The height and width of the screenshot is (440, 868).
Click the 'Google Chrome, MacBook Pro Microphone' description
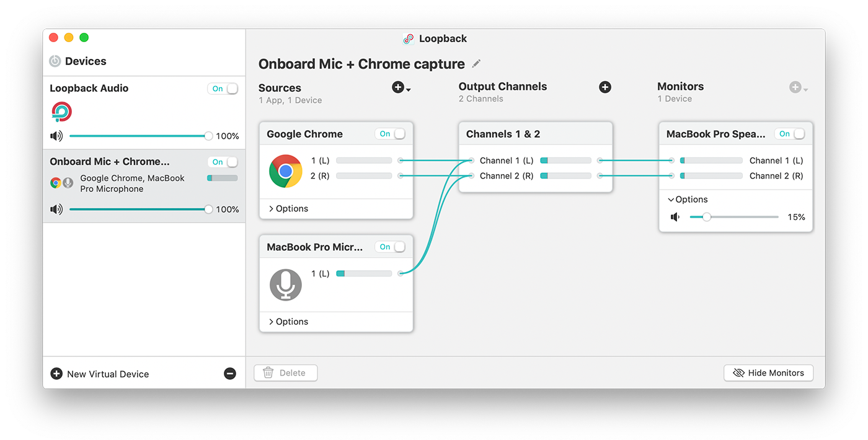(x=133, y=183)
